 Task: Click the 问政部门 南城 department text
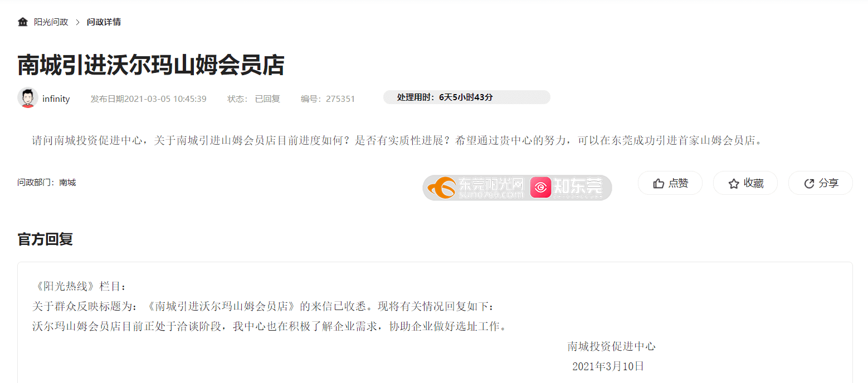click(47, 183)
